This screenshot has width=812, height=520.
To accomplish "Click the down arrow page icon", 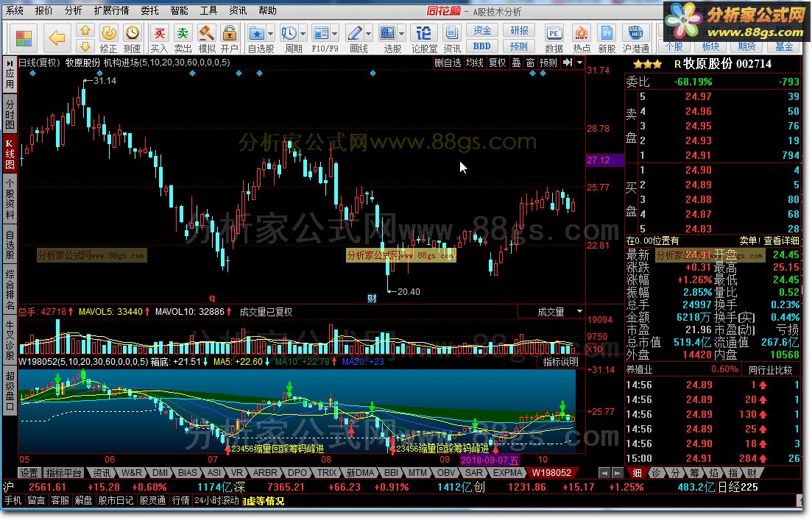I will coord(85,46).
